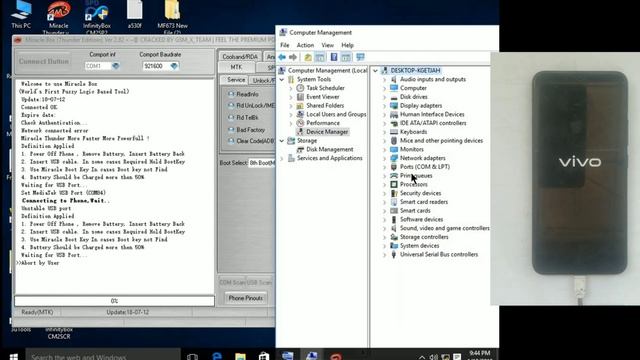The image size is (640, 360).
Task: Select the ReadInfo radio option
Action: pyautogui.click(x=231, y=94)
